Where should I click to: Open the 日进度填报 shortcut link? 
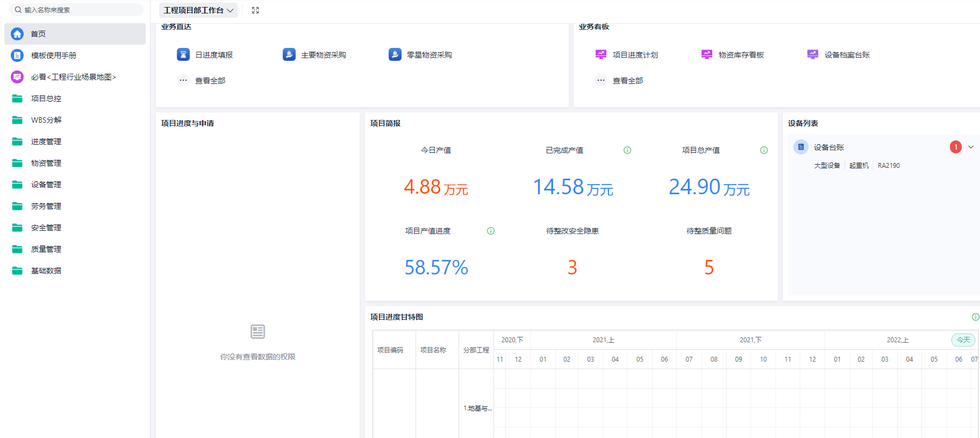click(x=214, y=55)
